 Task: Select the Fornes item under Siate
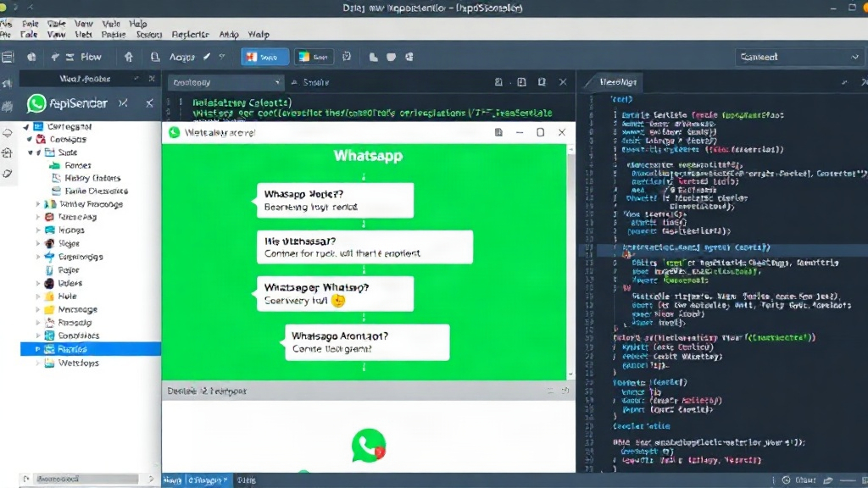click(x=77, y=165)
